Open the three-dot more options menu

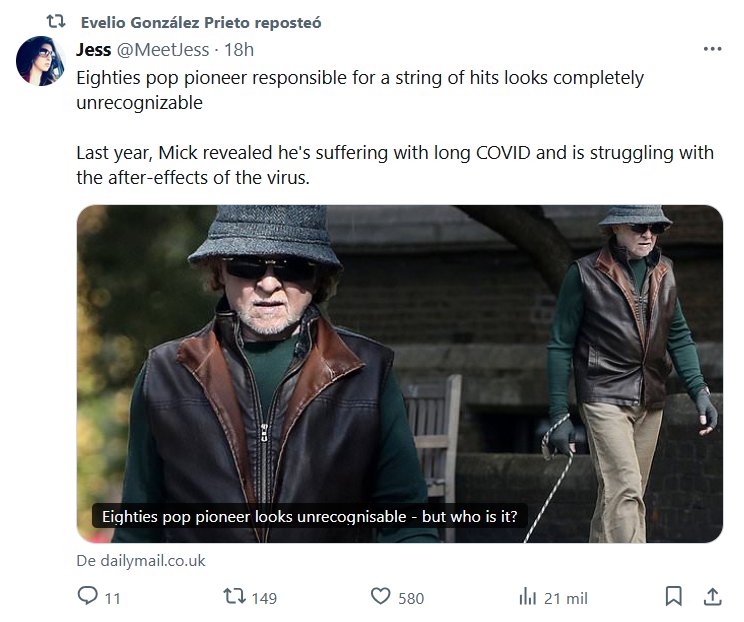pos(712,48)
